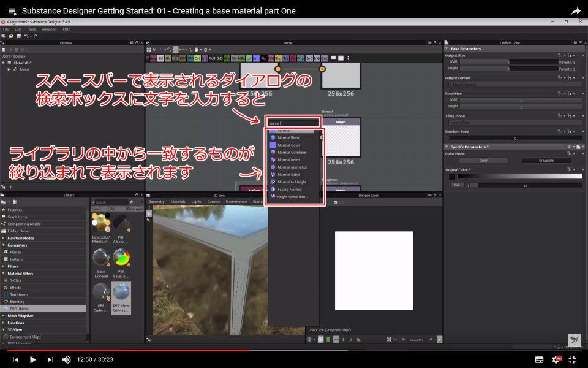Screen dimensions: 588x368
Task: Select the Base Material library thumbnail
Action: [x=101, y=263]
